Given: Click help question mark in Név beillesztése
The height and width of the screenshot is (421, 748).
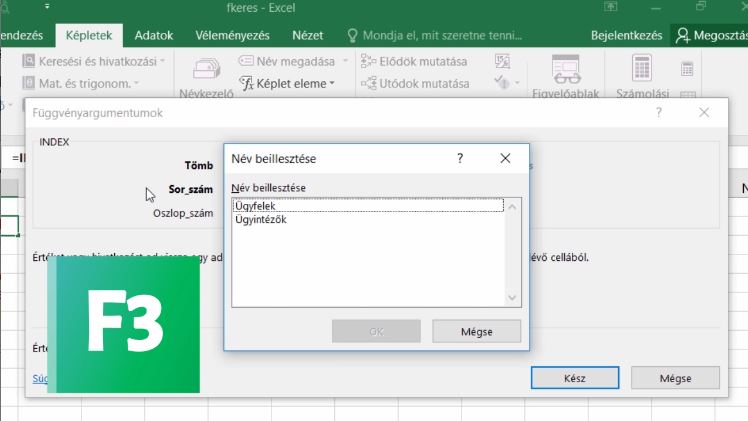Looking at the screenshot, I should [x=460, y=158].
